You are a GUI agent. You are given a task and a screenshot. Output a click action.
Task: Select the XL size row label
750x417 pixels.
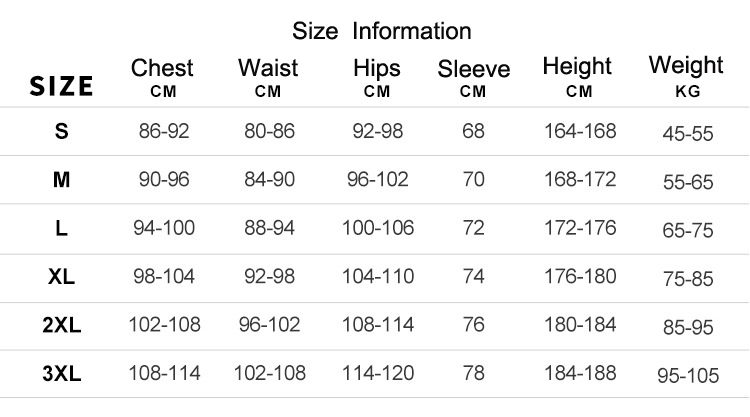61,276
